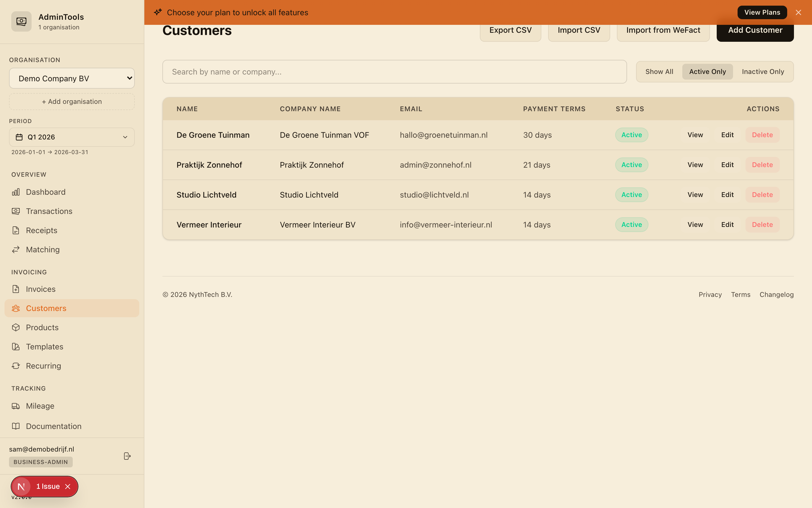The image size is (812, 508).
Task: View De Groene Tuinman customer
Action: tap(695, 135)
